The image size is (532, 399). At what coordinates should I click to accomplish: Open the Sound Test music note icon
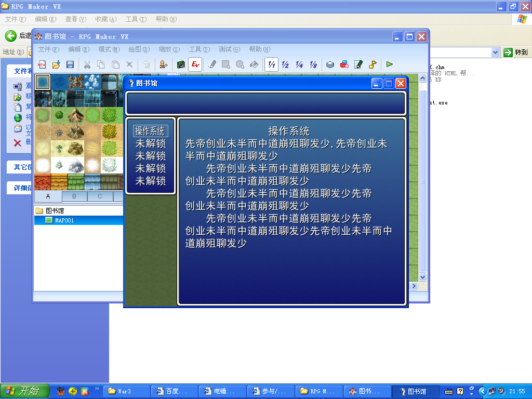(373, 64)
